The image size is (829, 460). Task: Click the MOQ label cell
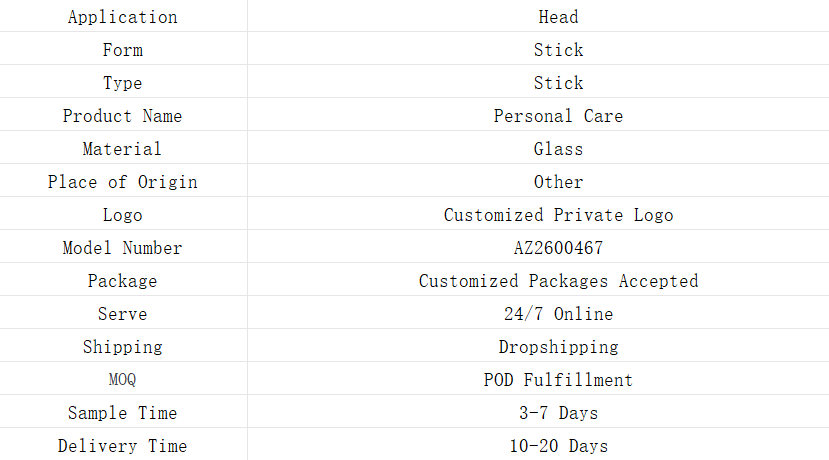coord(122,380)
